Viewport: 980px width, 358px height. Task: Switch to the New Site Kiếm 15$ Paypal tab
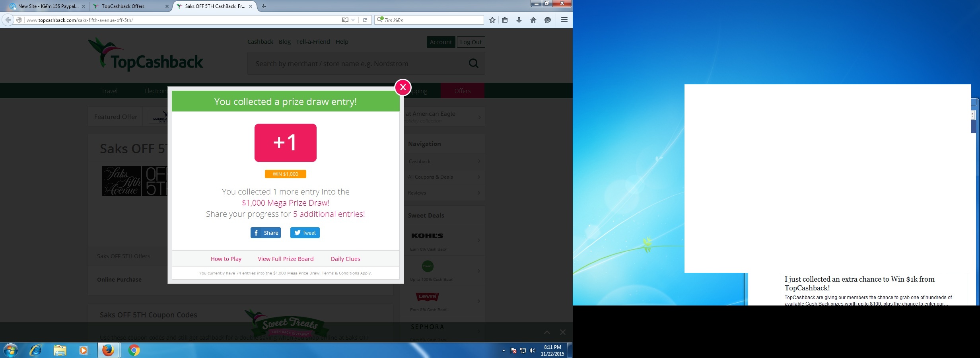tap(48, 6)
